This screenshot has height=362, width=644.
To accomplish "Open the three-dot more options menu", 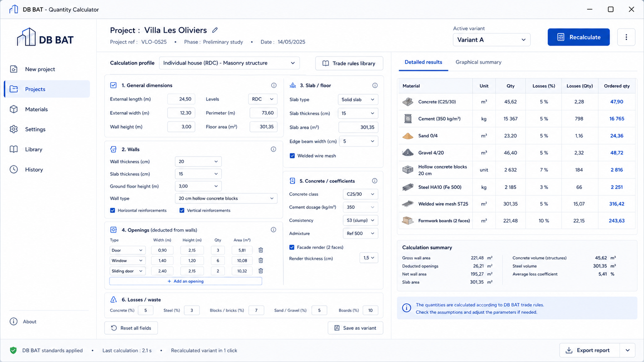I will tap(626, 37).
